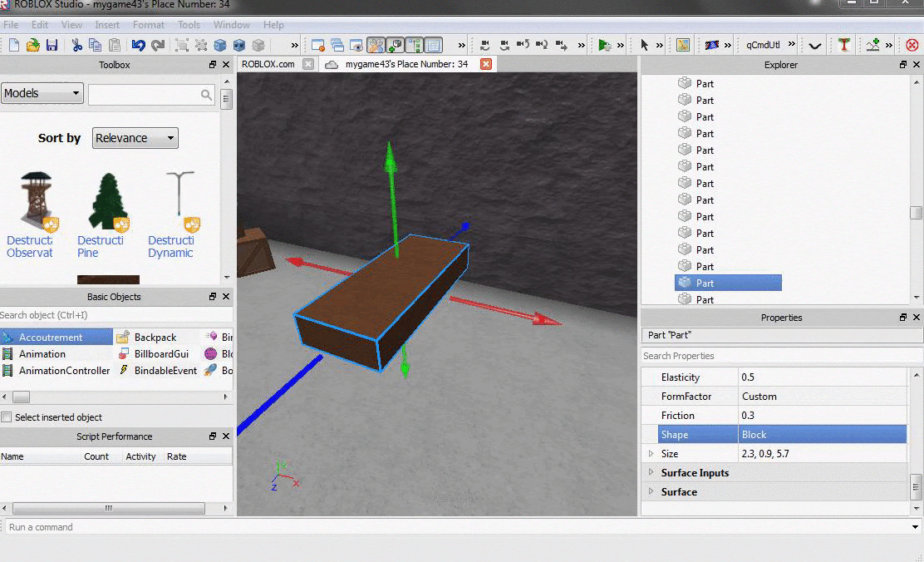
Task: Click the red circled X stop icon
Action: (x=912, y=45)
